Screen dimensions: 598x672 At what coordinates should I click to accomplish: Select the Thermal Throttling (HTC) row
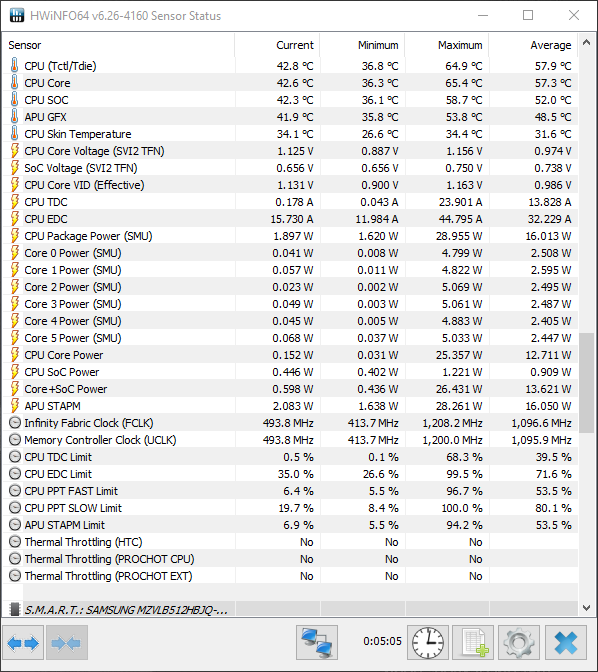pos(290,542)
